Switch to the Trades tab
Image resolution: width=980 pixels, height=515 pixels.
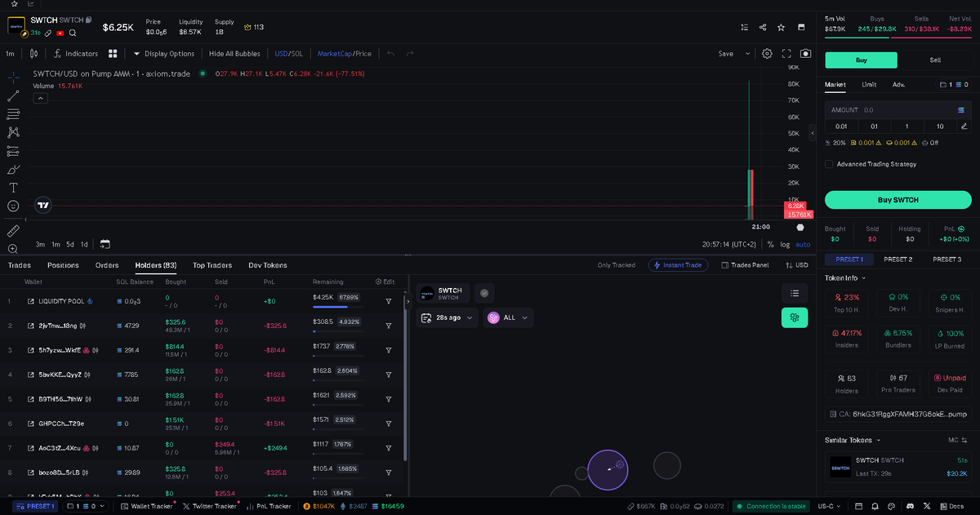pyautogui.click(x=20, y=265)
